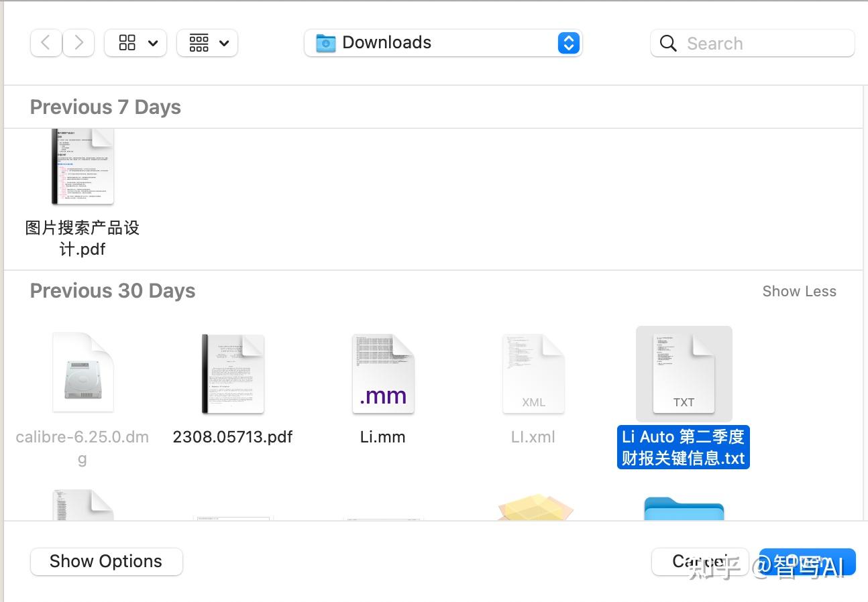Click the magnifying glass search icon
The image size is (868, 602).
pos(668,44)
